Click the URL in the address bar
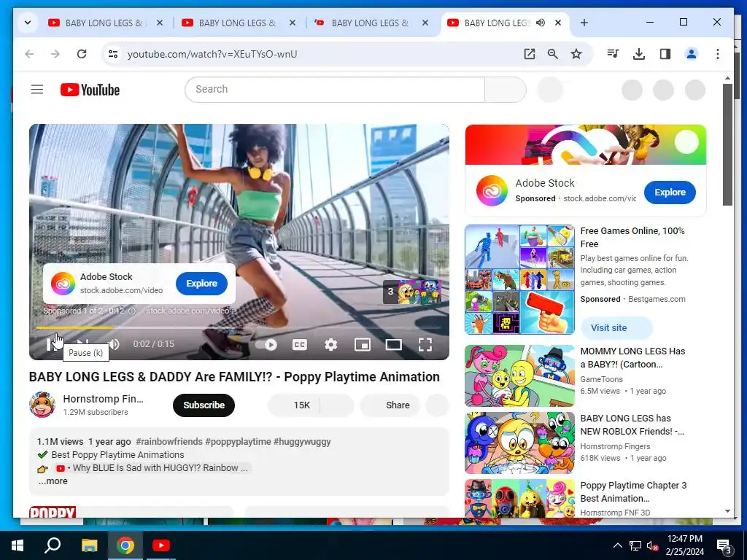The width and height of the screenshot is (747, 560). [x=212, y=54]
